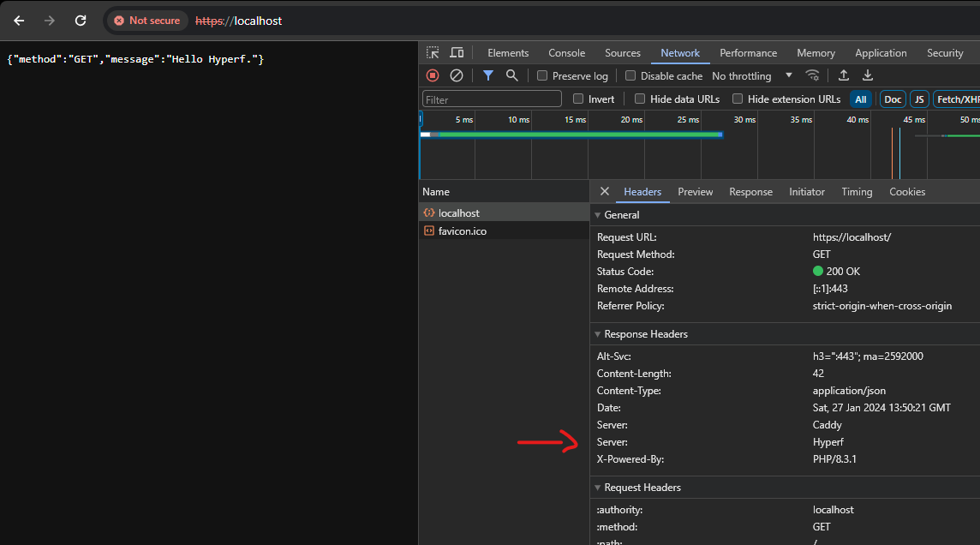Open the Security tab
The height and width of the screenshot is (545, 980).
pyautogui.click(x=944, y=53)
